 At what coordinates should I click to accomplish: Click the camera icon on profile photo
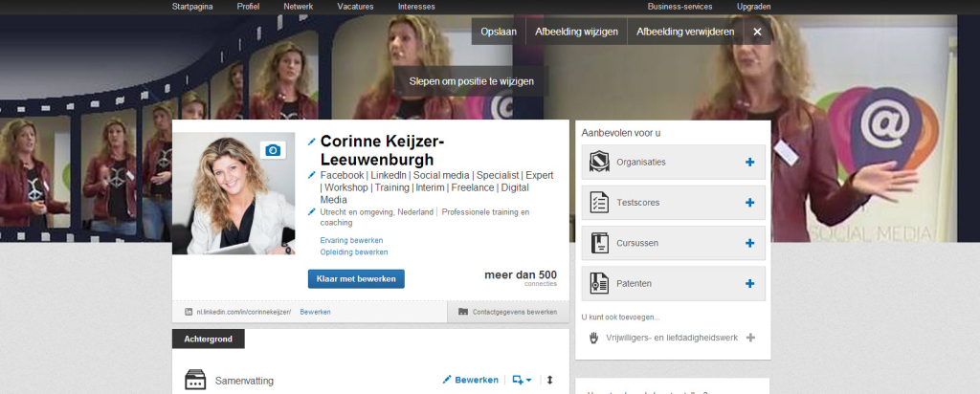pyautogui.click(x=273, y=150)
